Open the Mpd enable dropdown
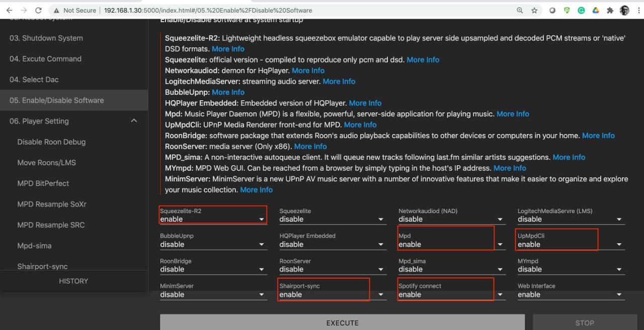 click(x=451, y=244)
